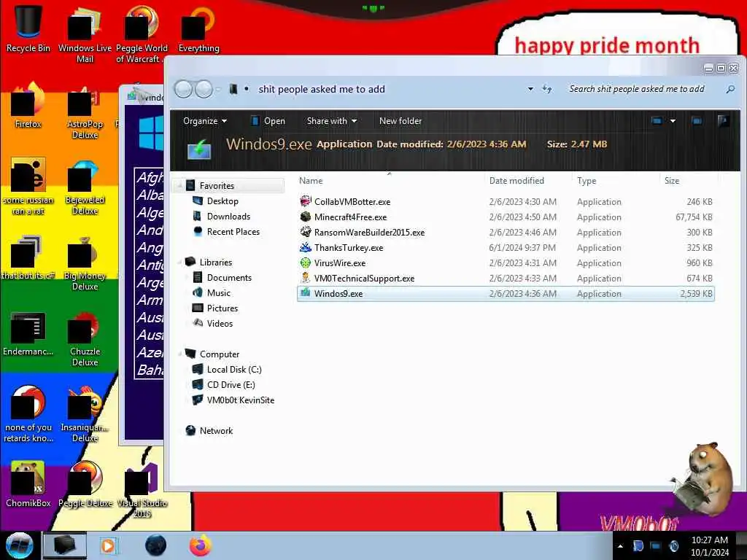
Task: Select VM0TechnicalSupport.exe file
Action: click(506, 278)
